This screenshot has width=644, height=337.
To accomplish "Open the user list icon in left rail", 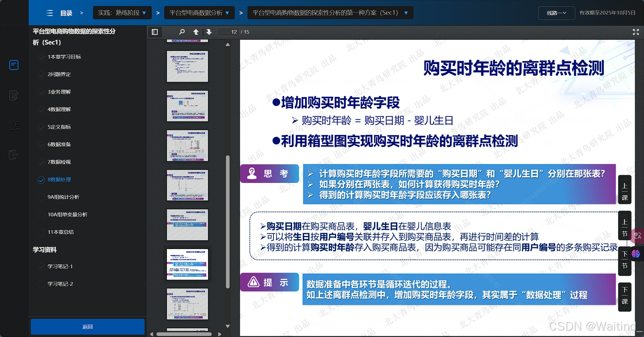I will click(x=14, y=125).
